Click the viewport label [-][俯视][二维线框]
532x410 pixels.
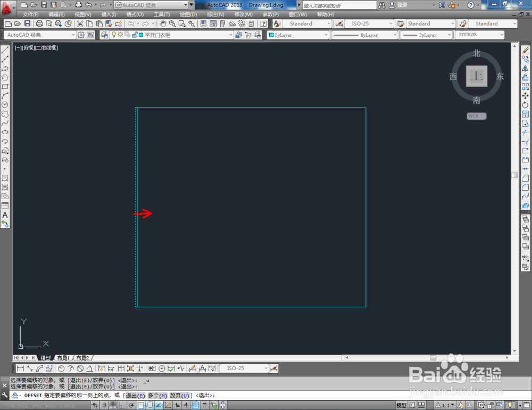coord(36,48)
